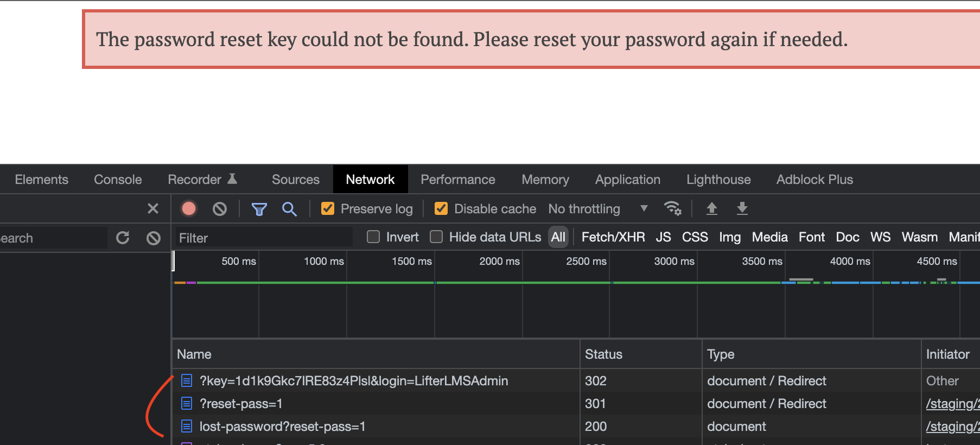
Task: Click the 2500 ms timeline mark
Action: (586, 261)
